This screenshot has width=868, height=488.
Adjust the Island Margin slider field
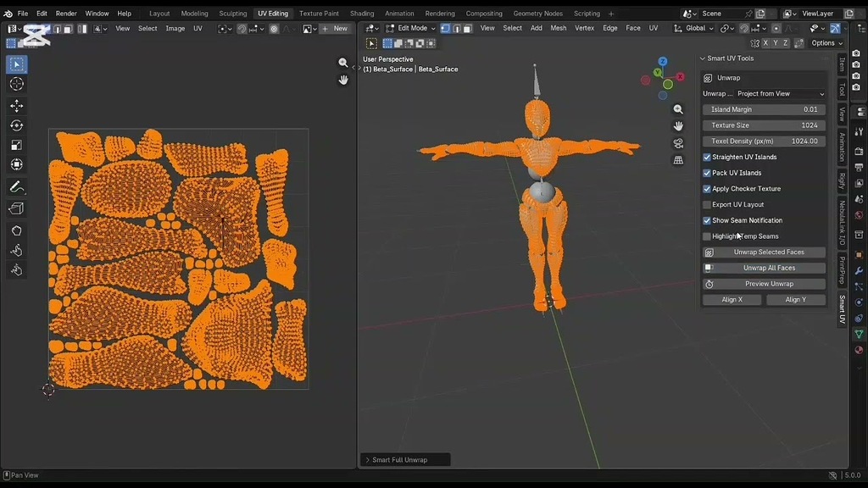click(x=764, y=109)
